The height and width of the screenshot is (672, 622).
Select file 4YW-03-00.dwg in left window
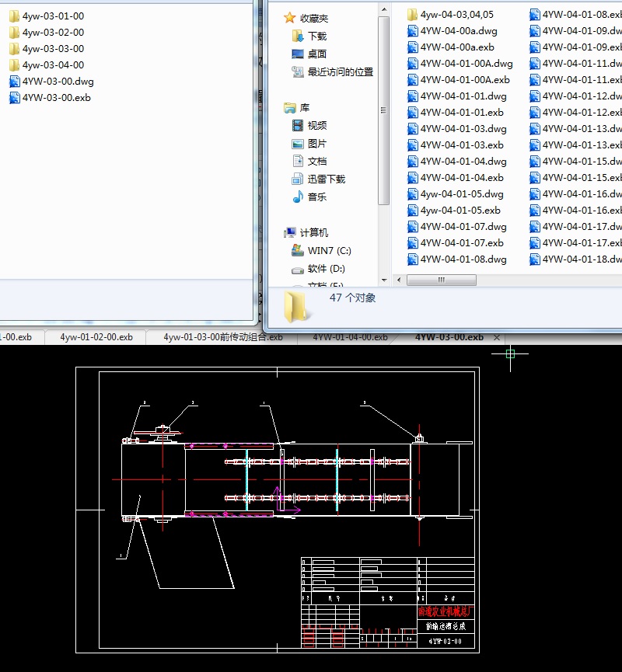point(58,81)
